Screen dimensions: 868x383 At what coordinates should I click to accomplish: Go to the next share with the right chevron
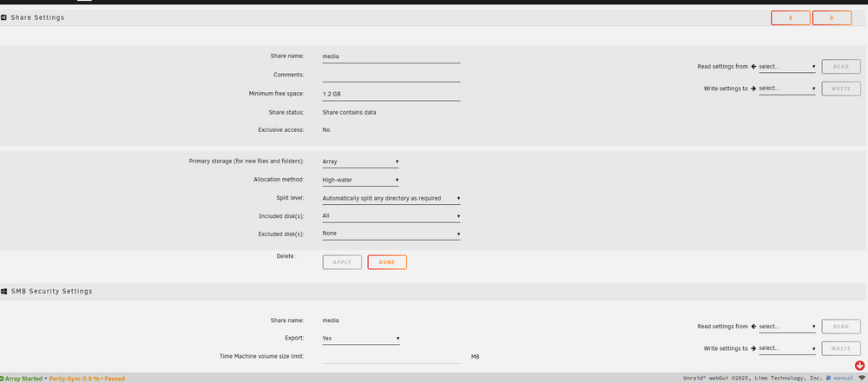[x=832, y=17]
